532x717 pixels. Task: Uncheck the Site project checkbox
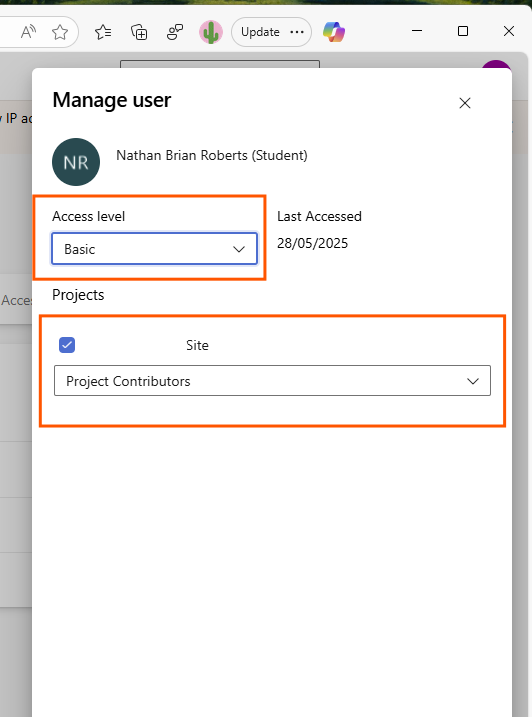tap(67, 345)
